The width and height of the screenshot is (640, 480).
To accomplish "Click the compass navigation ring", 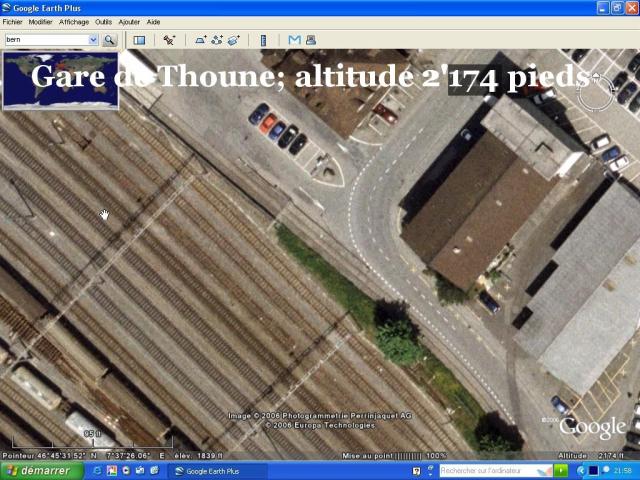I will click(596, 93).
